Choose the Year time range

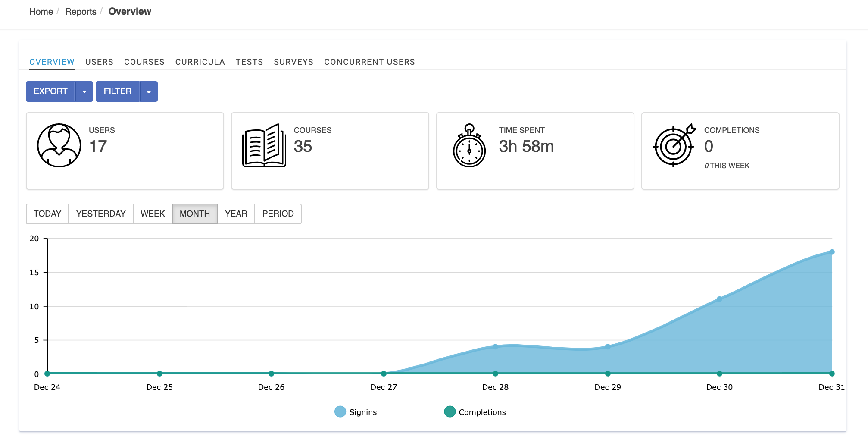click(236, 214)
